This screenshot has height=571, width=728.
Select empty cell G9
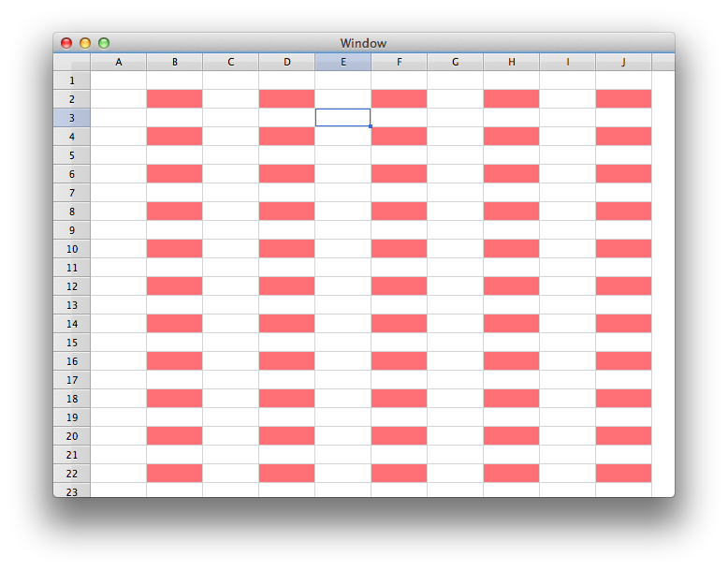456,230
